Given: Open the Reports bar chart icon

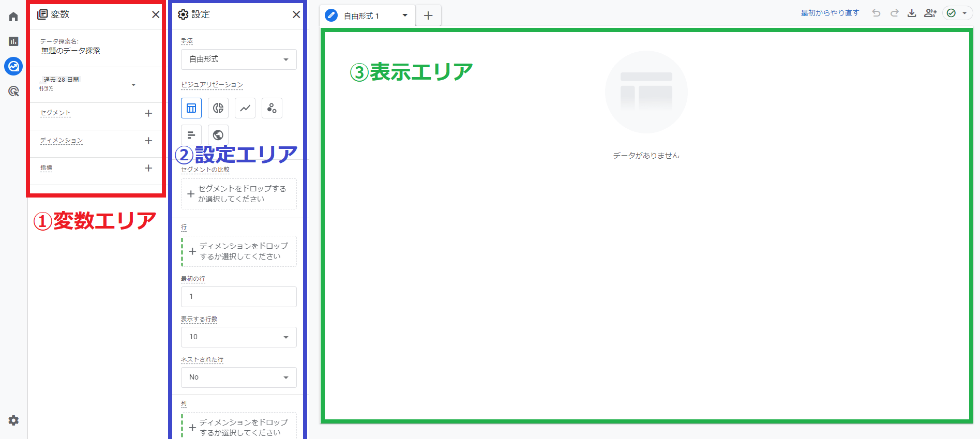Looking at the screenshot, I should [x=13, y=41].
